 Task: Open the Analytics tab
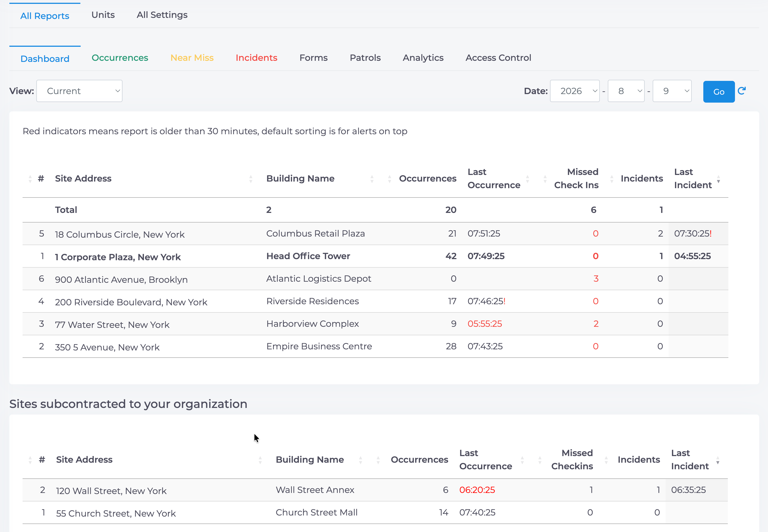pos(423,58)
